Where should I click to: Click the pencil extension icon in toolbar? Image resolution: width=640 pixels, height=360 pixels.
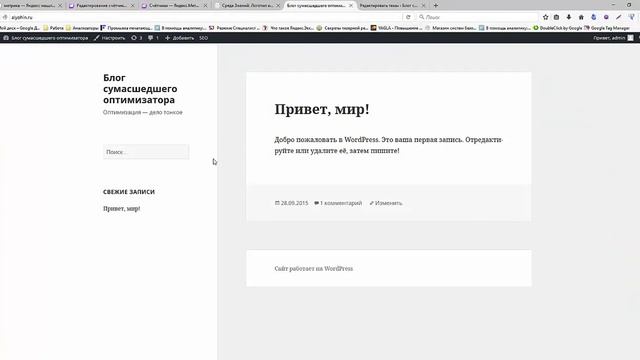[x=618, y=17]
